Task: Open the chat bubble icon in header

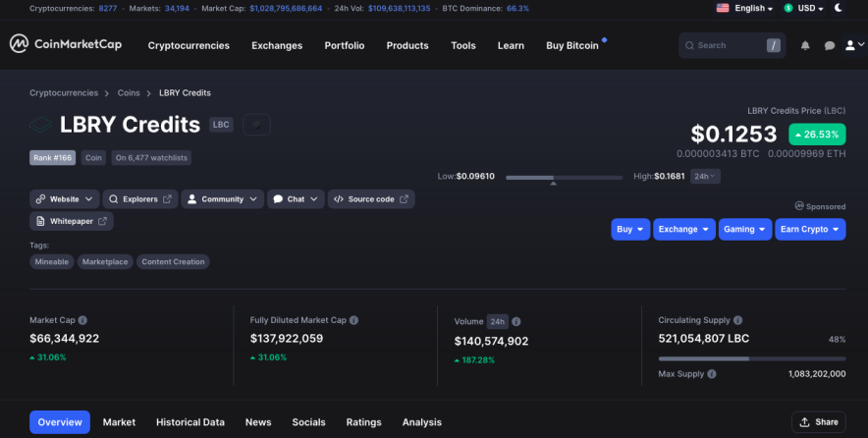Action: 830,45
